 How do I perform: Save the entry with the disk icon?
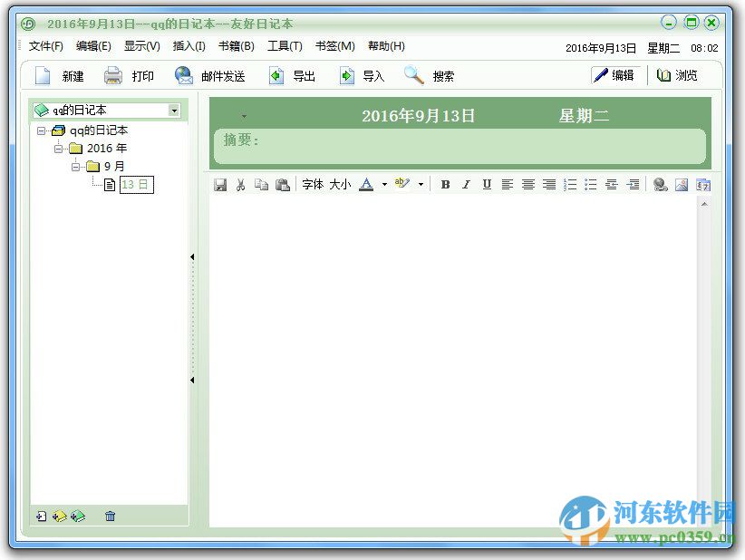[220, 184]
